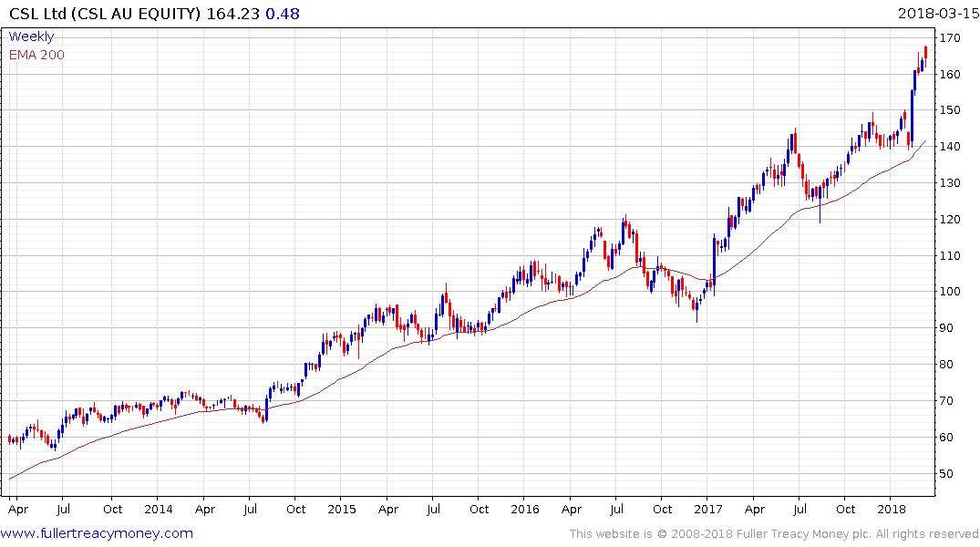Viewport: 980px width, 547px height.
Task: Click the chart date 2018-03-15
Action: point(937,14)
